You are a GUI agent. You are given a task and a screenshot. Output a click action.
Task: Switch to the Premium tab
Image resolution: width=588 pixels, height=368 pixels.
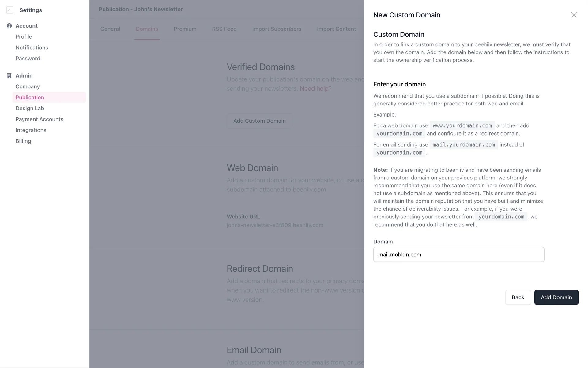pos(185,29)
